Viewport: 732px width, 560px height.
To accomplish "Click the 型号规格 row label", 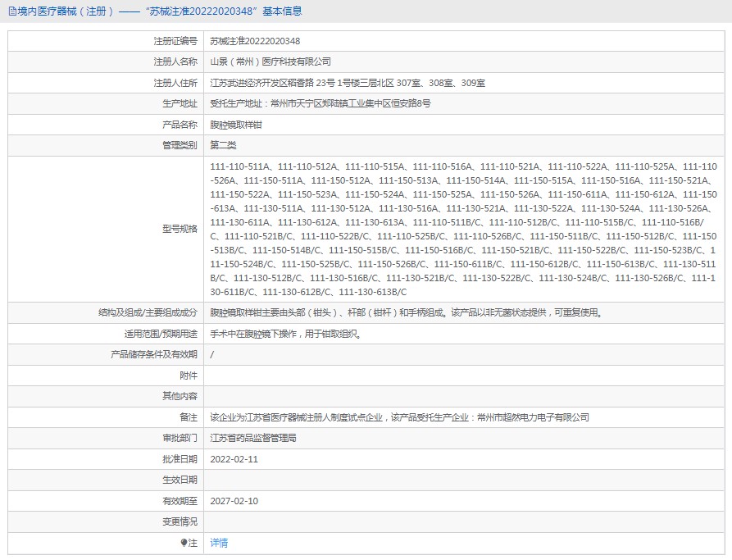I will click(x=180, y=229).
